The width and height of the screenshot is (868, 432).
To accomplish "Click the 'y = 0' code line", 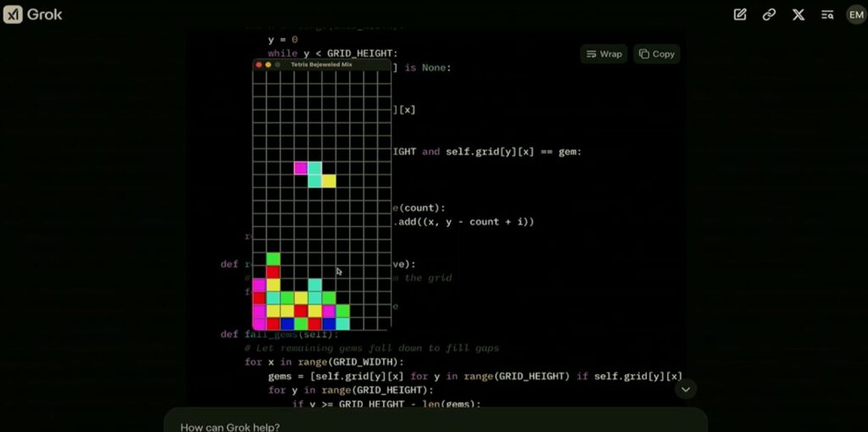I will point(282,39).
